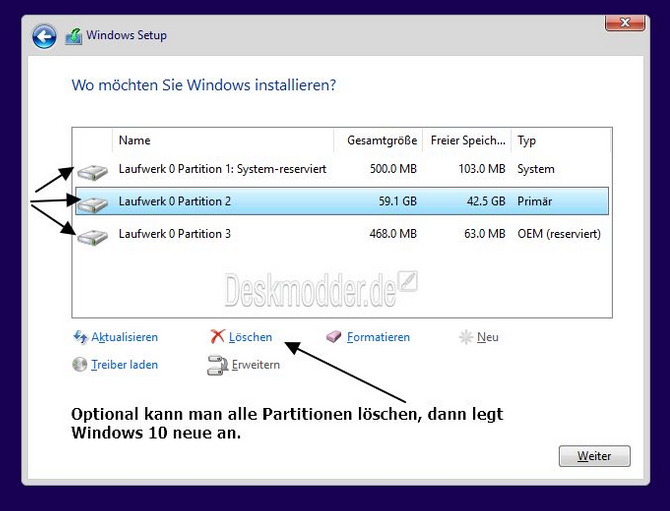The image size is (670, 511).
Task: Continue with the Weiter button
Action: 594,456
